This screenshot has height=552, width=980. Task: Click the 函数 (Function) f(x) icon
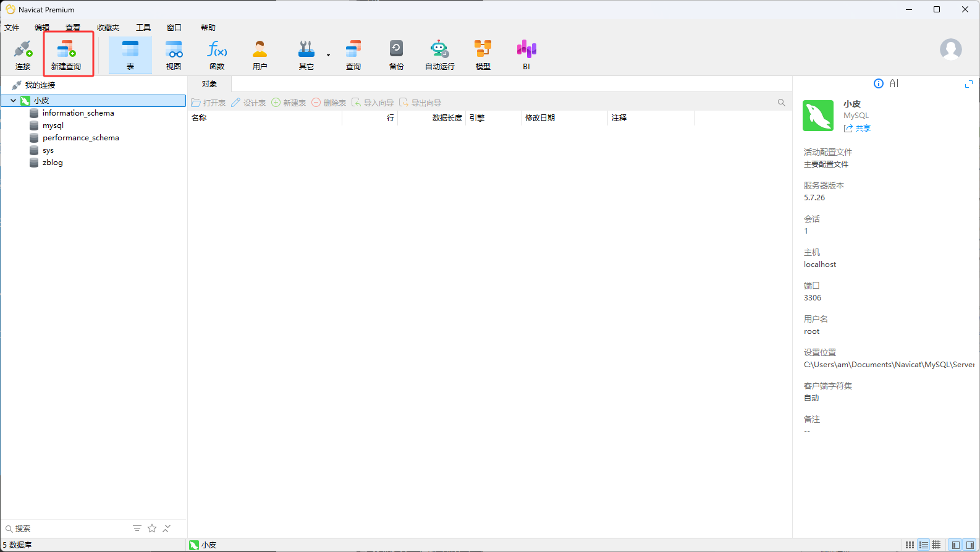[217, 55]
